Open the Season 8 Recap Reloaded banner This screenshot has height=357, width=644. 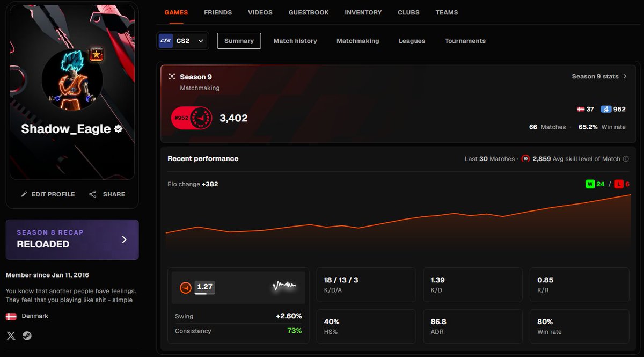72,239
